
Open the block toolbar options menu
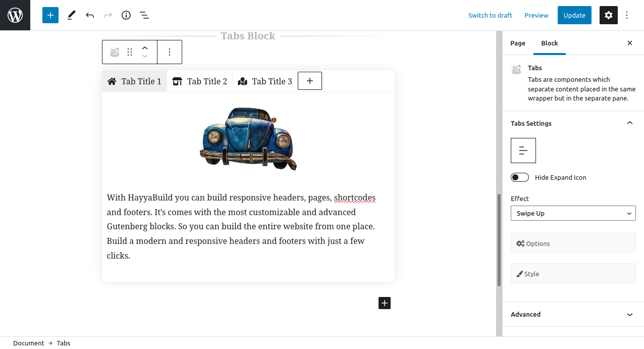click(170, 52)
